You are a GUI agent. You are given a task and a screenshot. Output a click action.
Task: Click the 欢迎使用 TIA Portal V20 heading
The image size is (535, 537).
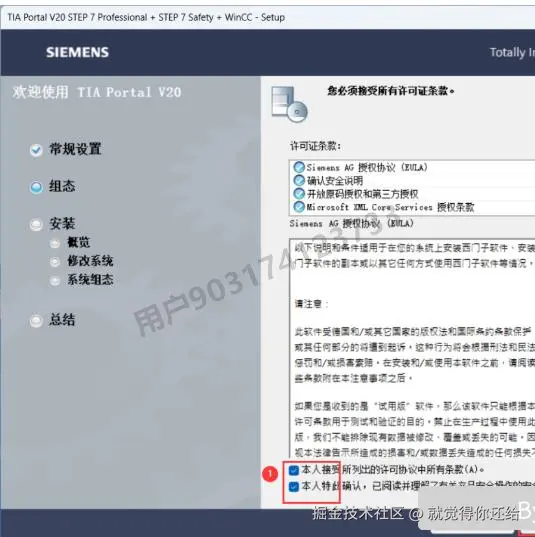97,92
